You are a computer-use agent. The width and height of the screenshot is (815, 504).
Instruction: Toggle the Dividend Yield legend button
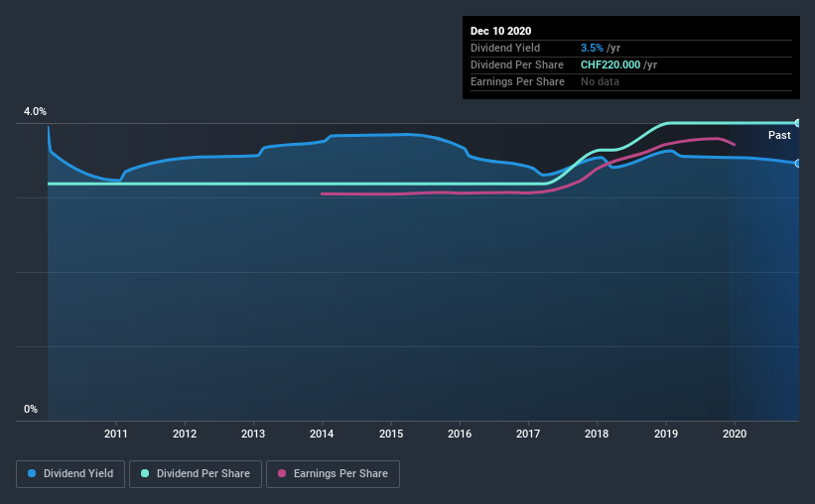(x=70, y=474)
